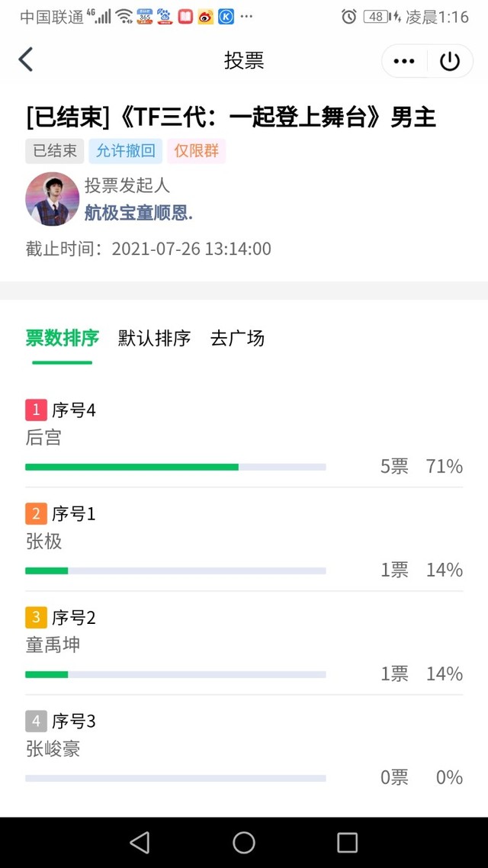
Task: Tap the 仅限群 tag
Action: 197,151
